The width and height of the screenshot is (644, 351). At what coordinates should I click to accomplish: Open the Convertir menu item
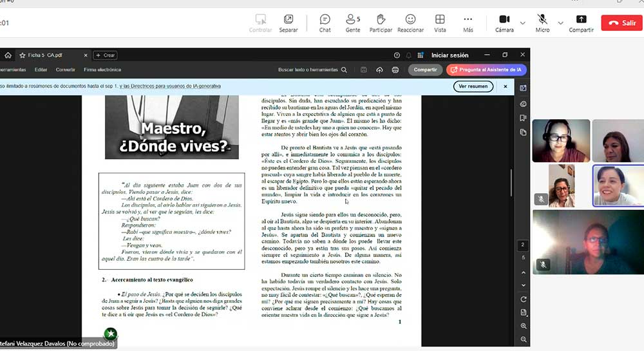point(65,70)
